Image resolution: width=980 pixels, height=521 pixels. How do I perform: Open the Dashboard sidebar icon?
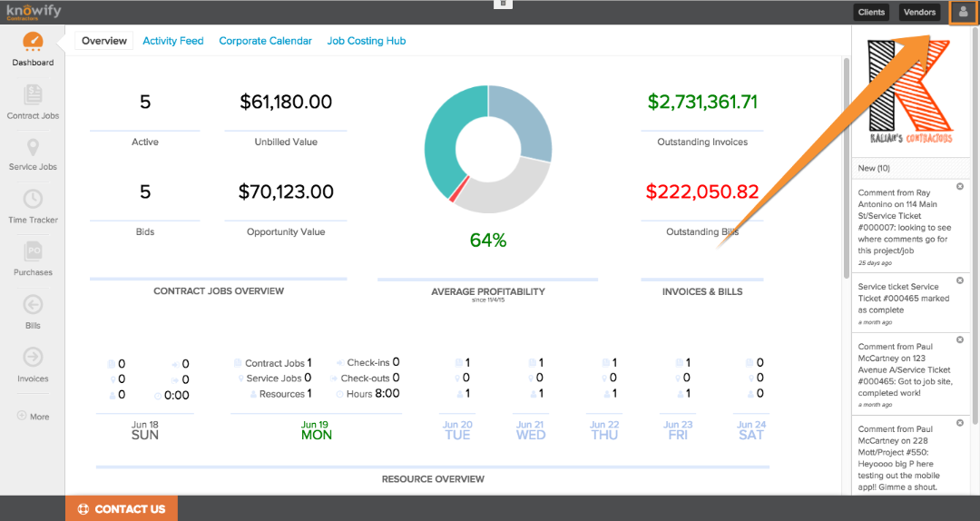pyautogui.click(x=33, y=44)
